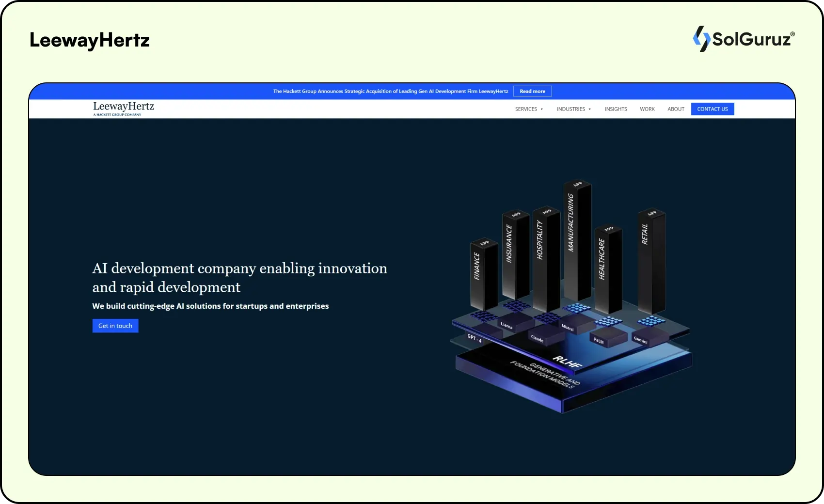Click the SolGuruz logo icon
This screenshot has height=504, width=824.
701,39
